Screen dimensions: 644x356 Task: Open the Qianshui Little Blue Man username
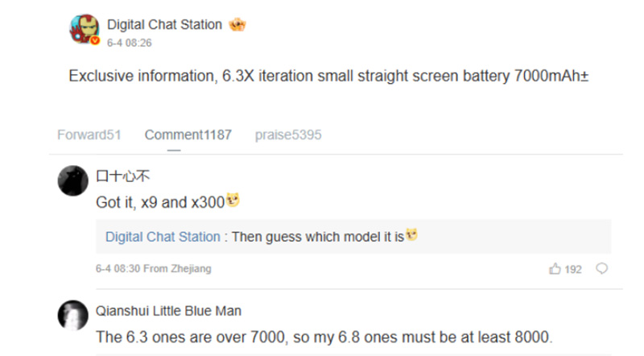point(168,311)
